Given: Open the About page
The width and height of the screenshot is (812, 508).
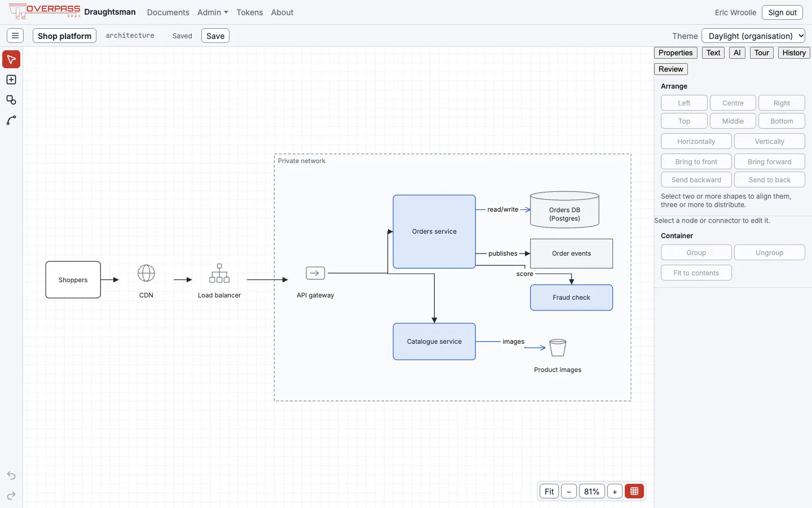Looking at the screenshot, I should point(282,12).
